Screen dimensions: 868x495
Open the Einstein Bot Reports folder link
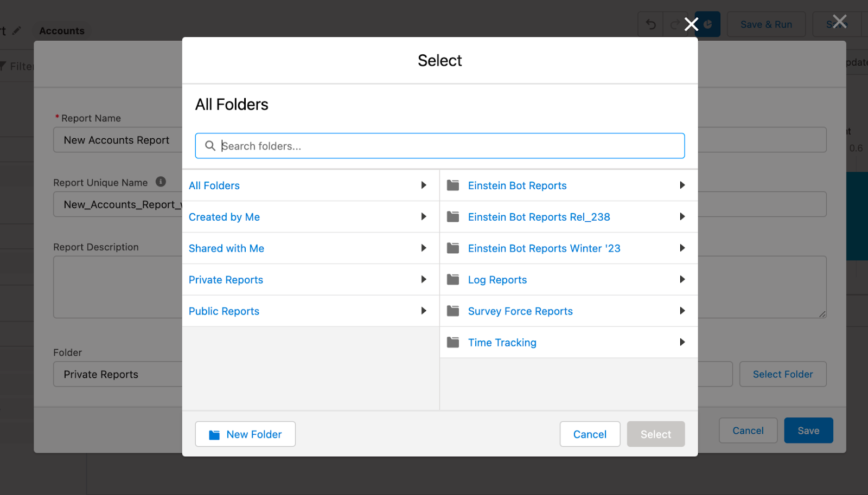click(x=517, y=185)
